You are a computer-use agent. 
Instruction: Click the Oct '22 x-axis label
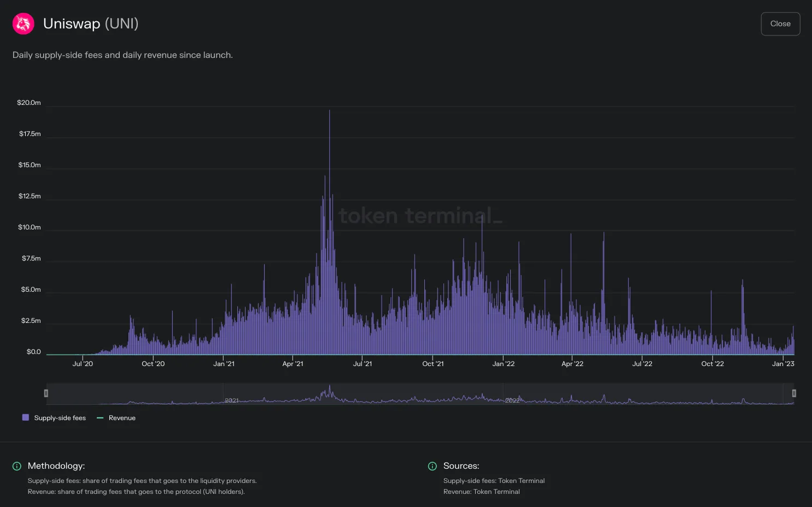coord(712,364)
